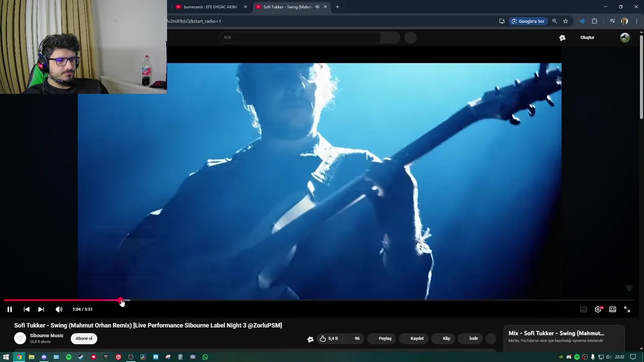This screenshot has width=644, height=362.
Task: Click the dislike button showing 96
Action: pyautogui.click(x=355, y=338)
